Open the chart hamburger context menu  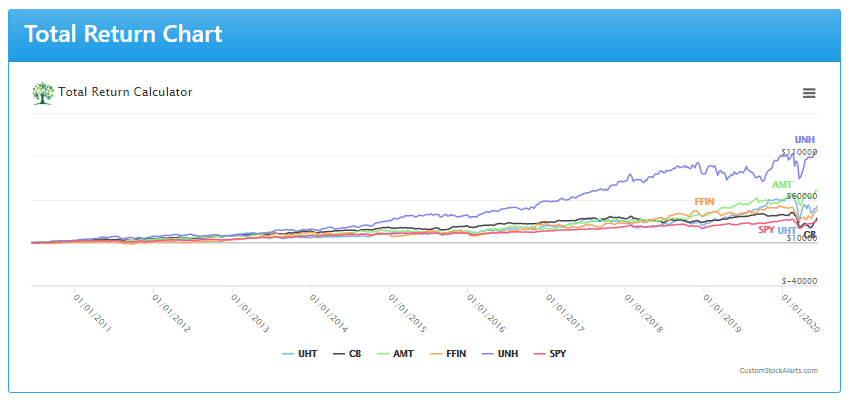809,93
